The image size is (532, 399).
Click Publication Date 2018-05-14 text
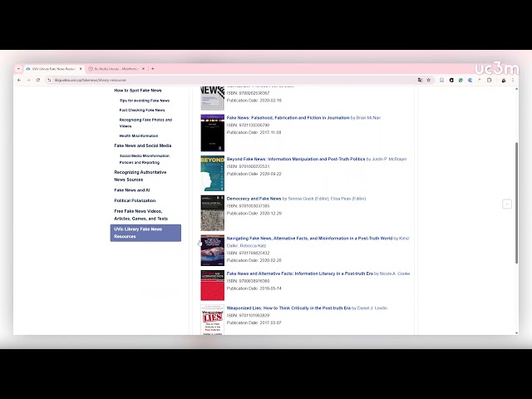254,288
